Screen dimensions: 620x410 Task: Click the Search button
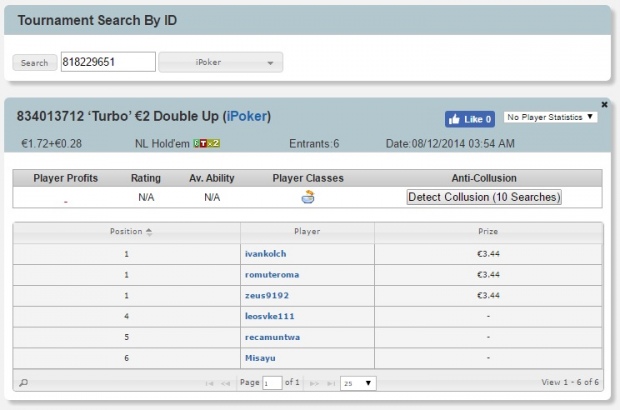(35, 62)
